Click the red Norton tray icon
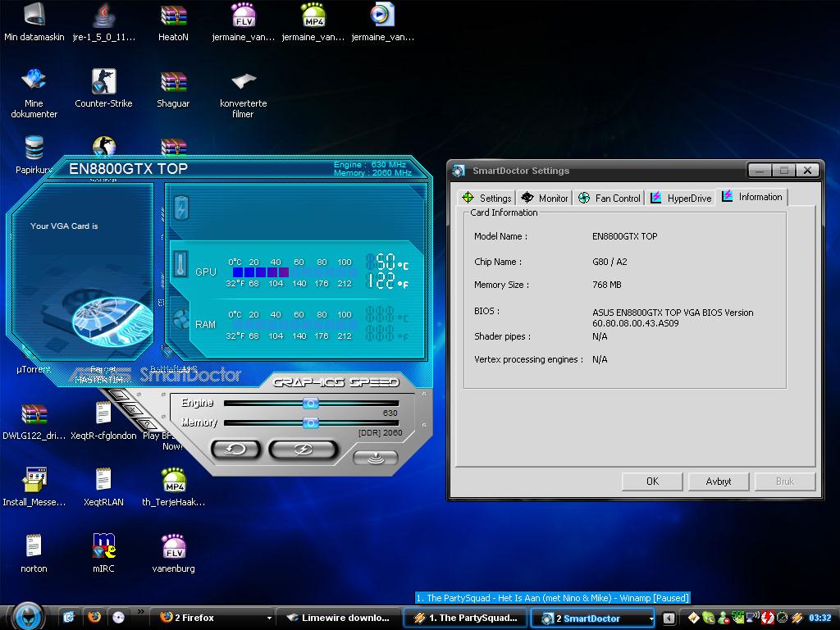Viewport: 840px width, 630px height. (767, 618)
